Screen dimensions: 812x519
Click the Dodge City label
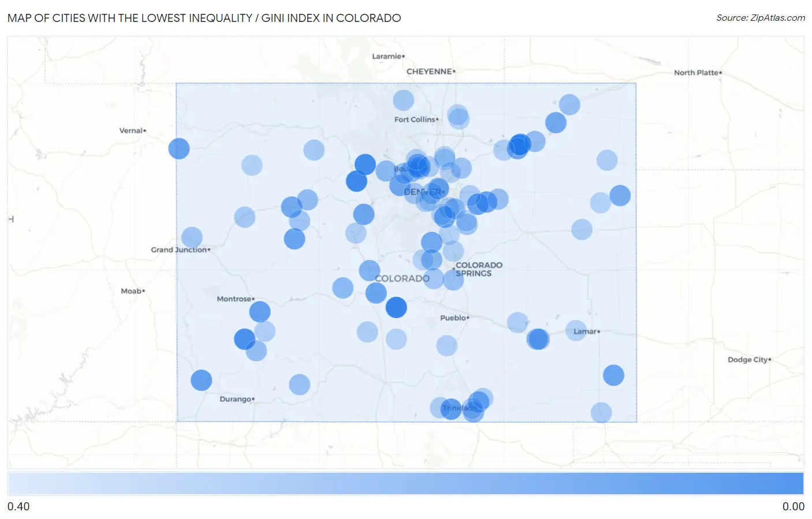click(x=748, y=360)
